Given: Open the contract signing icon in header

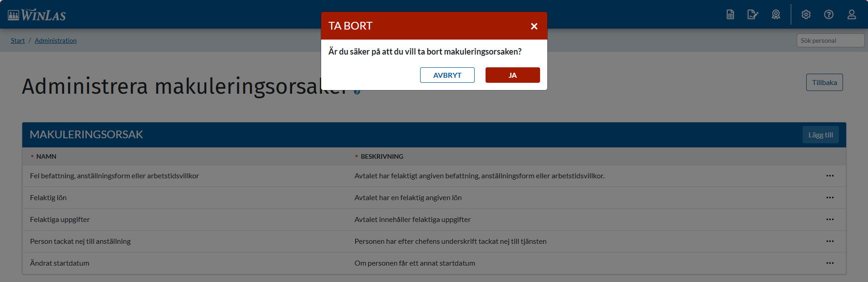Looking at the screenshot, I should click(x=753, y=15).
